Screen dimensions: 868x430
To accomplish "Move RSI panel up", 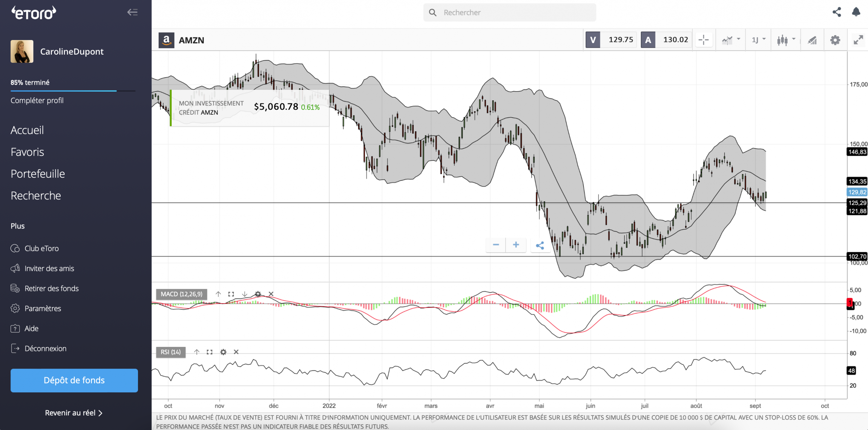I will (x=197, y=352).
